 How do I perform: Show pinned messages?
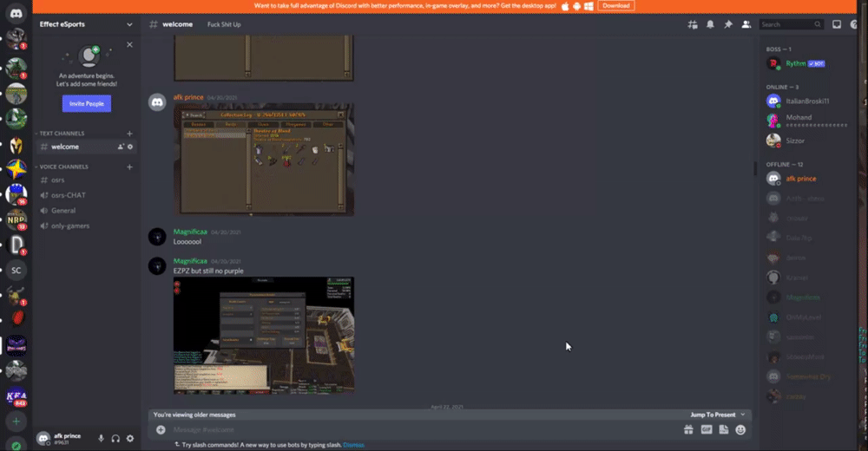click(727, 24)
